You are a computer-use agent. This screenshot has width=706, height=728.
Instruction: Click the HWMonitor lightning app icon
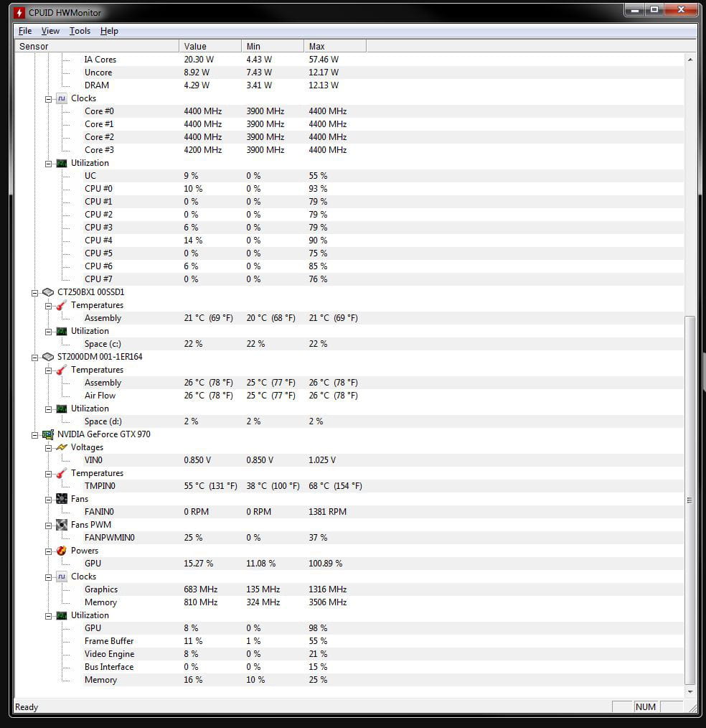(19, 12)
